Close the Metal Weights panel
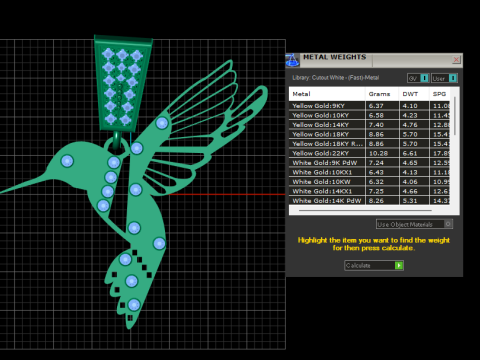 pyautogui.click(x=456, y=59)
